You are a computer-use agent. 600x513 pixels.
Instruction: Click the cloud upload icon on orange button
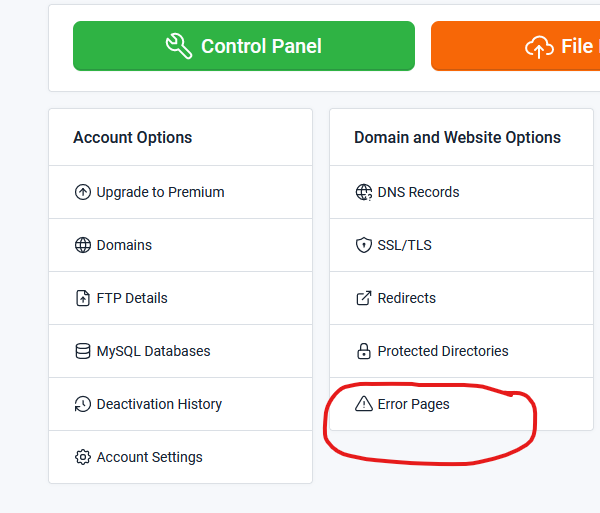tap(538, 46)
